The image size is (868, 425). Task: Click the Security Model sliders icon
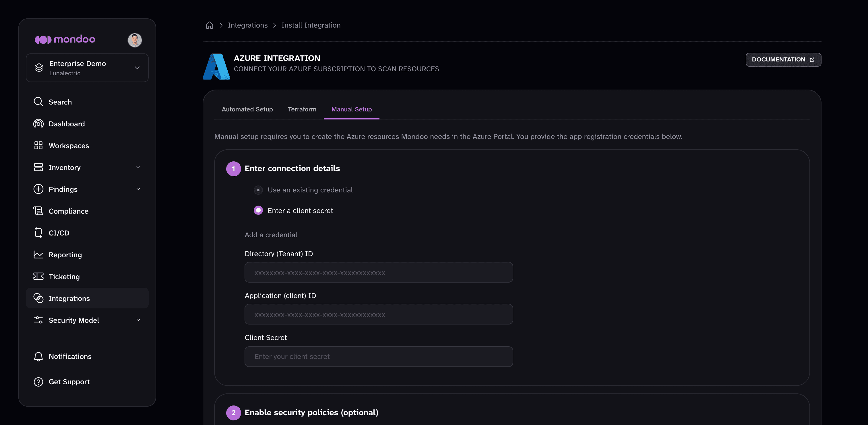click(38, 320)
